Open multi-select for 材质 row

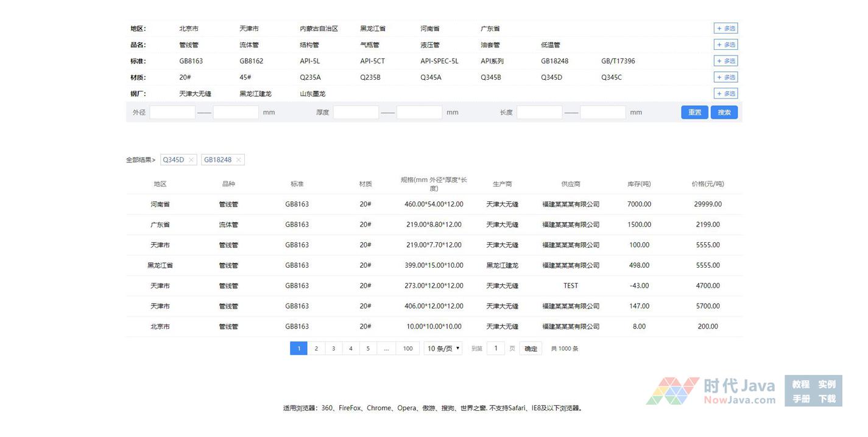tap(725, 77)
